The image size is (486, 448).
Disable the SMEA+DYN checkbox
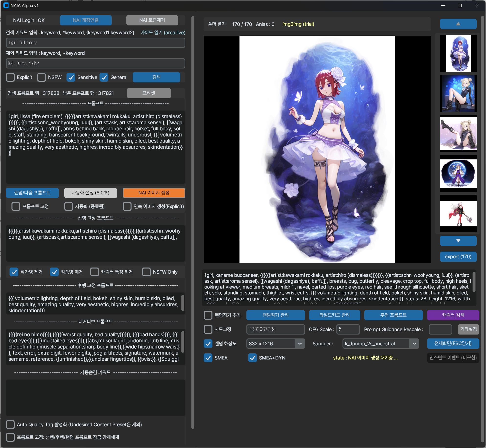(x=253, y=358)
